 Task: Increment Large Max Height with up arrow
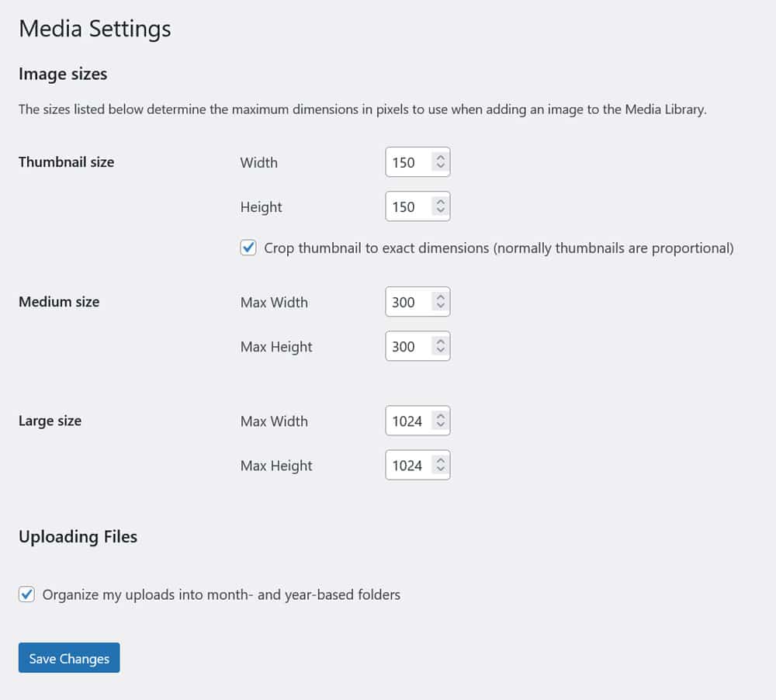[x=441, y=461]
